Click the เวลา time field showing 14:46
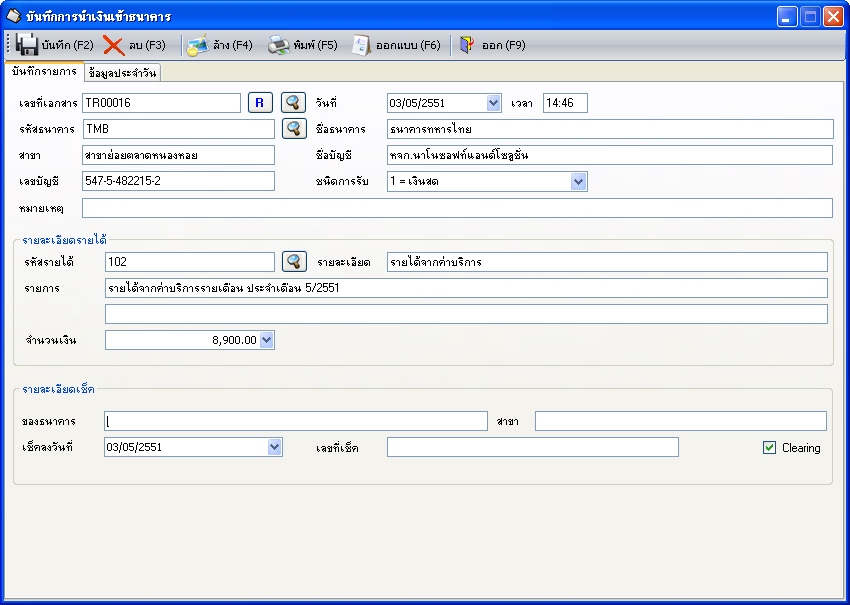850x605 pixels. click(565, 103)
